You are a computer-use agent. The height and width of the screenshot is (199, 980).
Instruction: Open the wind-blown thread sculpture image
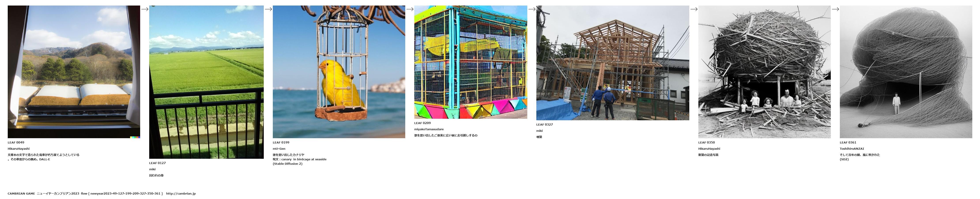click(x=906, y=72)
